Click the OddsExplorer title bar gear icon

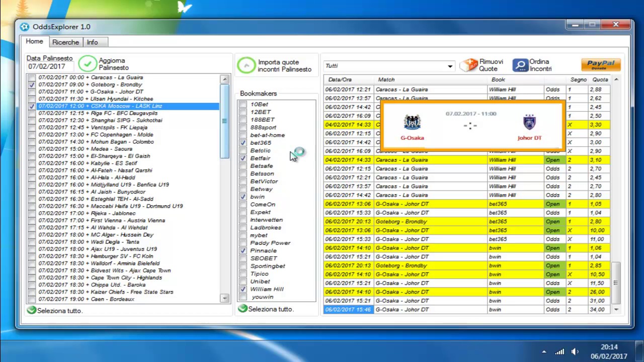(25, 27)
